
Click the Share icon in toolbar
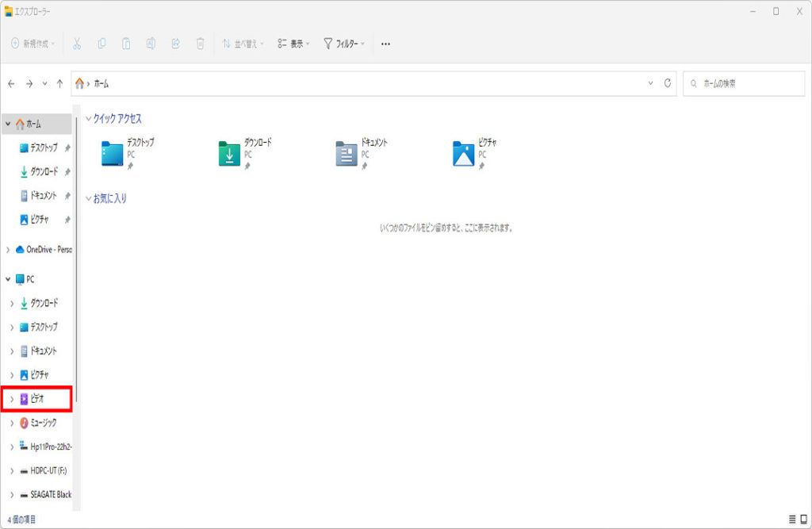tap(175, 44)
